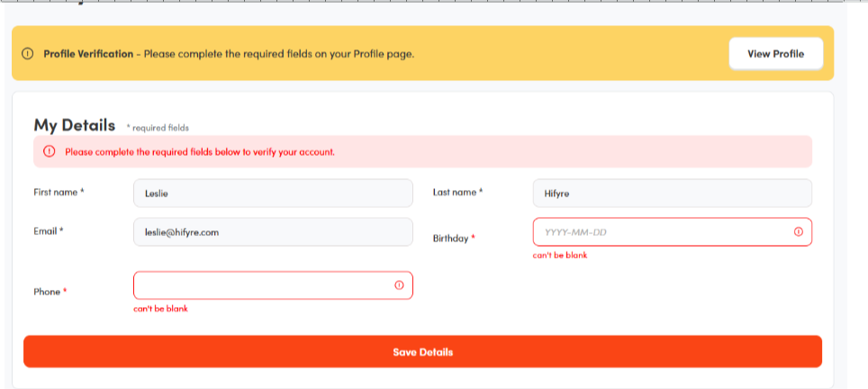Click the Birthday label
The height and width of the screenshot is (389, 868).
(x=453, y=239)
